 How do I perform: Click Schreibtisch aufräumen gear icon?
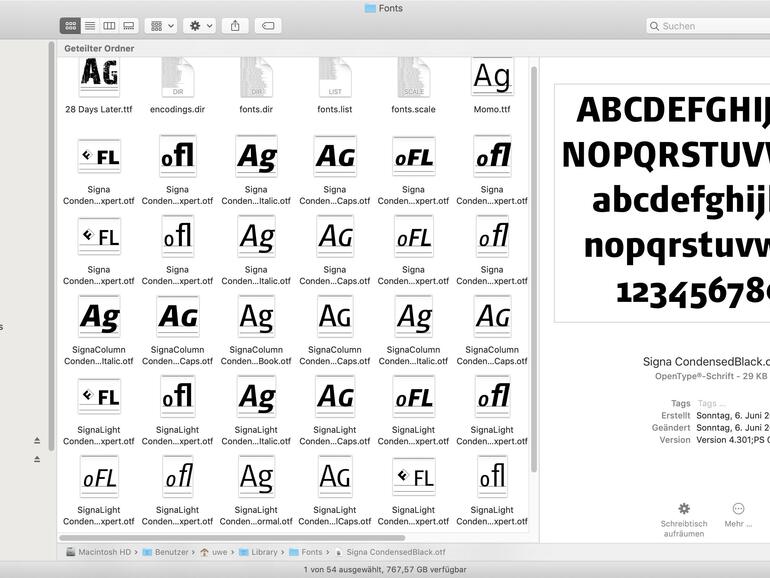(684, 509)
